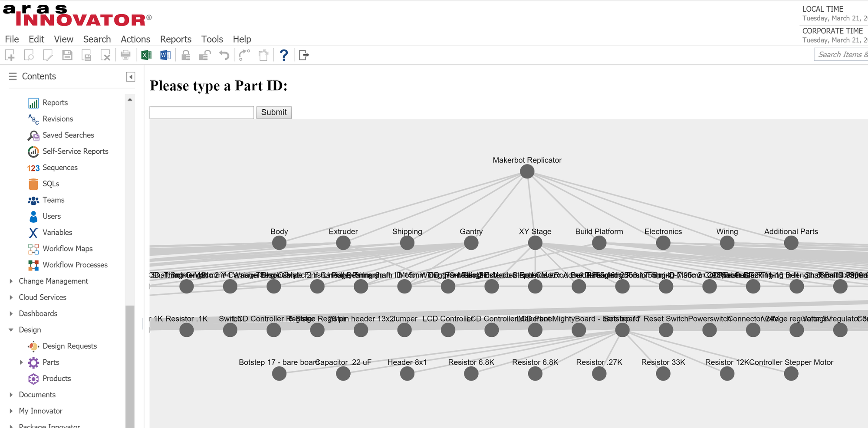The image size is (868, 428).
Task: Open help with the question mark icon
Action: [284, 55]
